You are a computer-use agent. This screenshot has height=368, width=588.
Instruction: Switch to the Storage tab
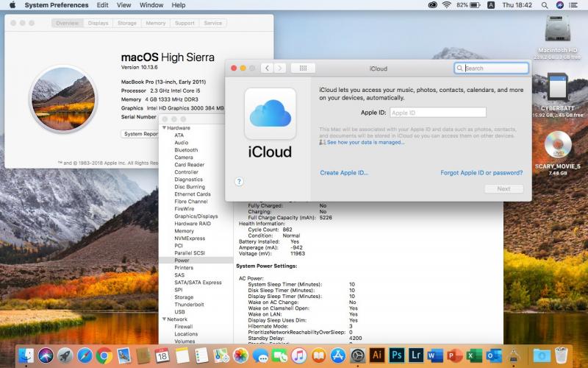(127, 24)
